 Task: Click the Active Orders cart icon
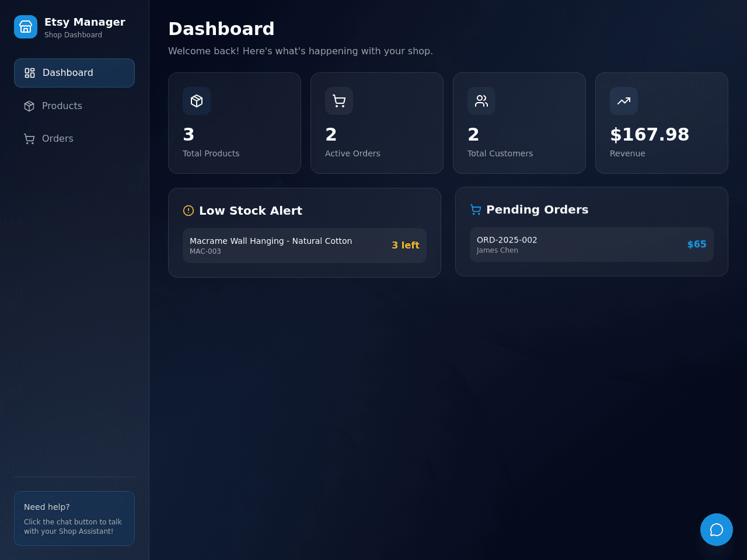point(339,101)
